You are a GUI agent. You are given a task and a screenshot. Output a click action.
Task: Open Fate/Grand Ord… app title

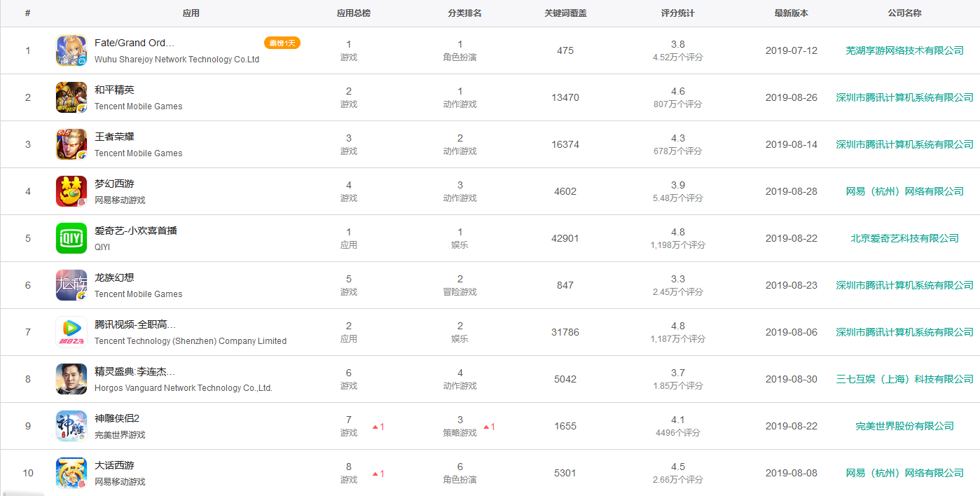(134, 43)
